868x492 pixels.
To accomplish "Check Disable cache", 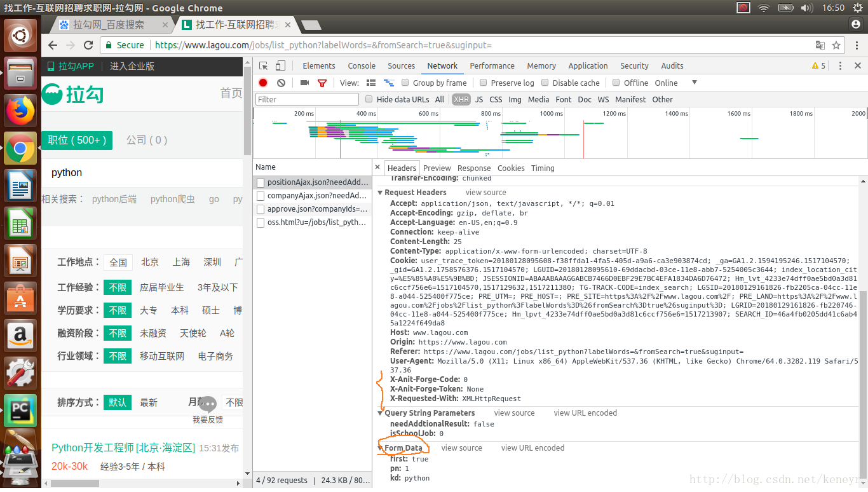I will tap(545, 83).
